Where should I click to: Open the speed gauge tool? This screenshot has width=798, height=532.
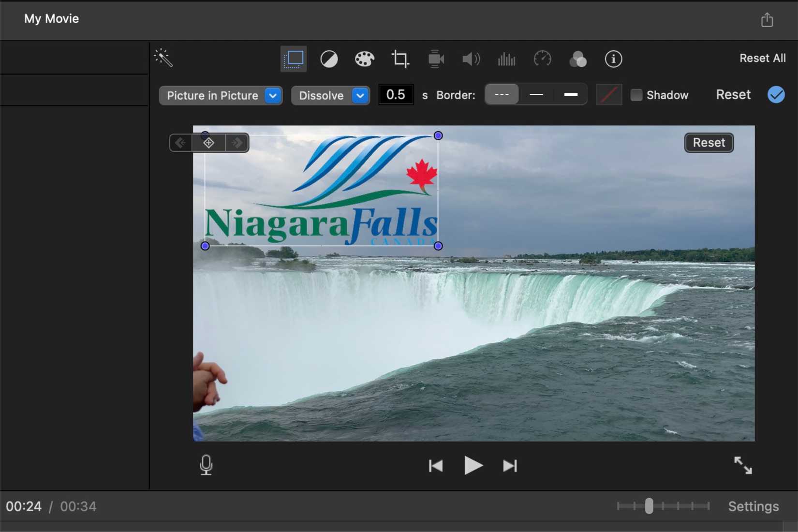(542, 59)
